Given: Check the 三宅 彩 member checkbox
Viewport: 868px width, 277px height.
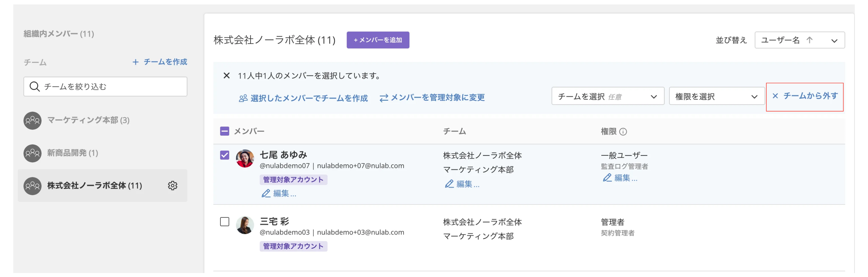Looking at the screenshot, I should click(x=225, y=222).
